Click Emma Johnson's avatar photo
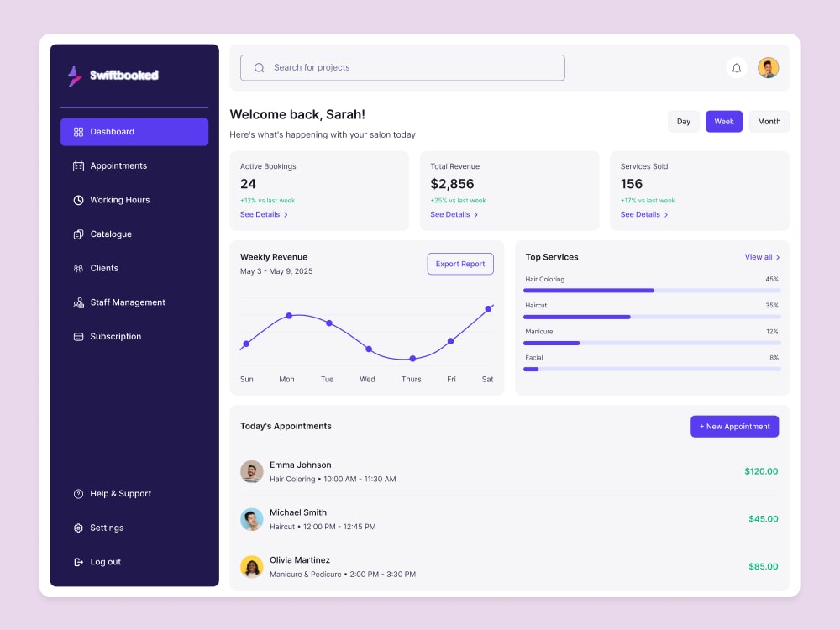Screen dimensions: 840x630 252,471
